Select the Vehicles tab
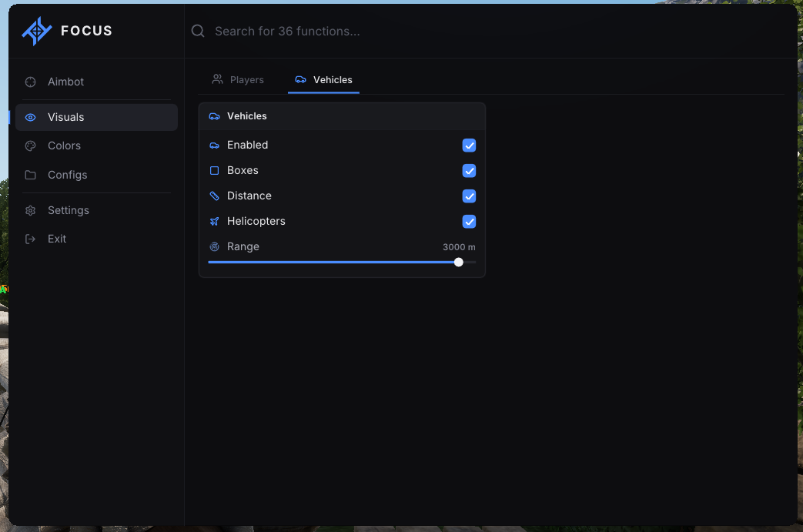This screenshot has width=803, height=532. pyautogui.click(x=323, y=80)
